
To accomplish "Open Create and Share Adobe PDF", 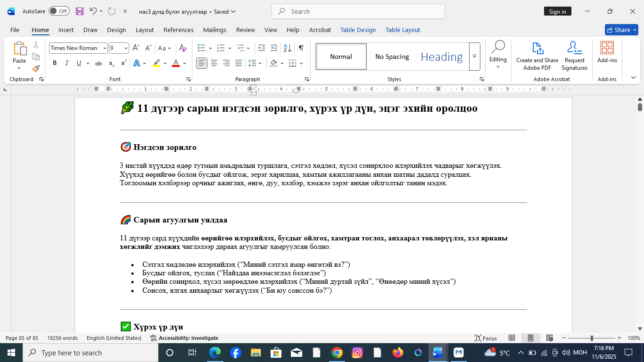I will click(537, 56).
